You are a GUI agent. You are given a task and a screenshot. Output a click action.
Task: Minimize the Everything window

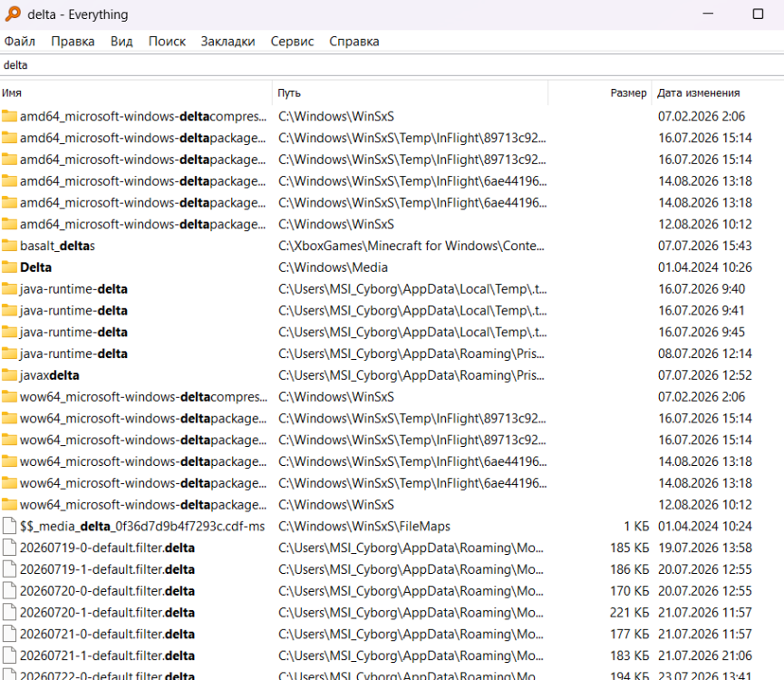click(708, 14)
